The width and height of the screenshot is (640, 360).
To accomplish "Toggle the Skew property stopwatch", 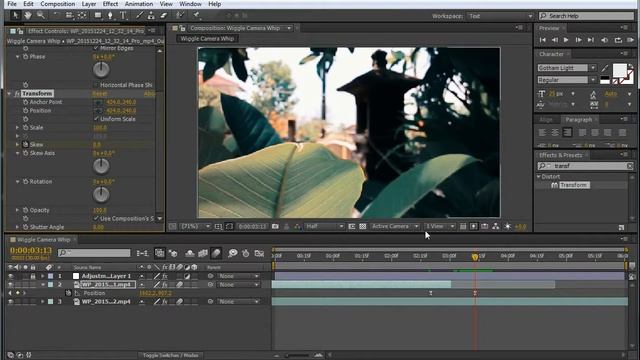I will tap(25, 144).
